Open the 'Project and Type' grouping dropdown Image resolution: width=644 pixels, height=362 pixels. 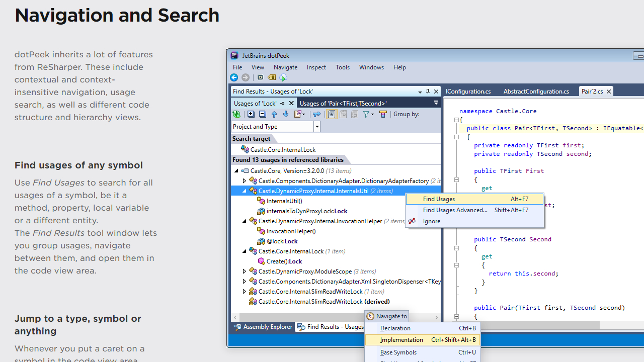point(317,127)
